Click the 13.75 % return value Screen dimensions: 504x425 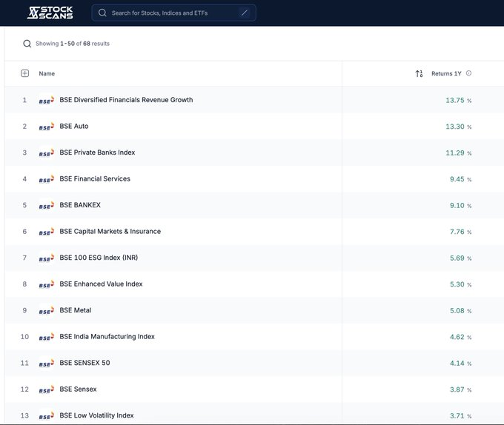click(x=458, y=101)
